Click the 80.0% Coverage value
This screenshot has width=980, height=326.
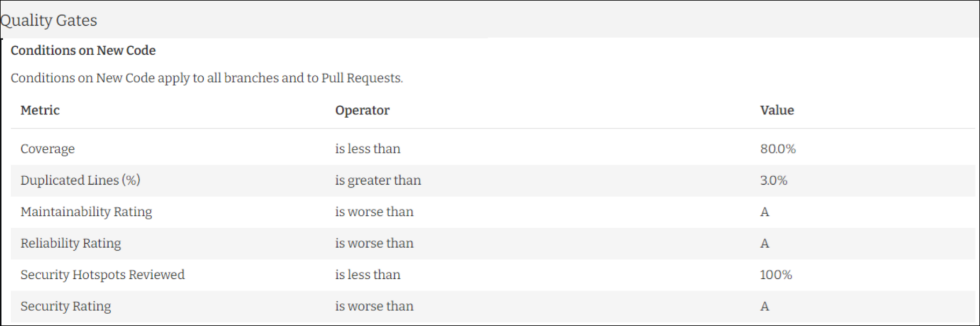pos(777,149)
